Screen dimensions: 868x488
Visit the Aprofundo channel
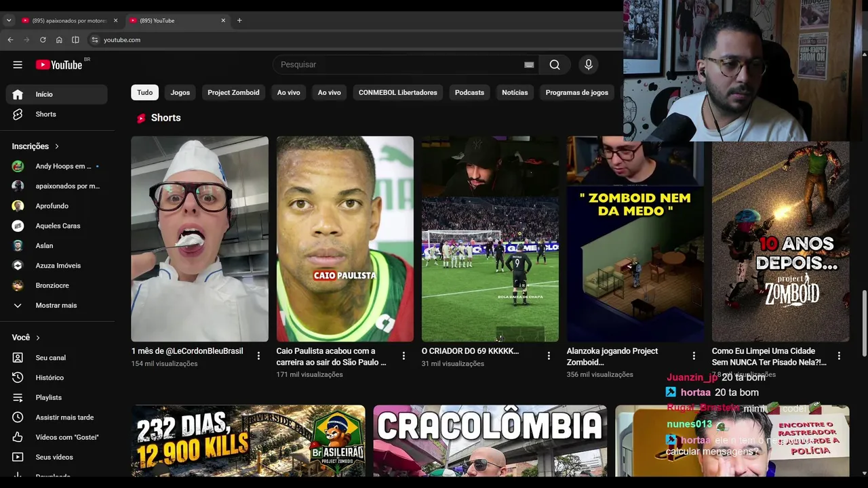(x=57, y=206)
